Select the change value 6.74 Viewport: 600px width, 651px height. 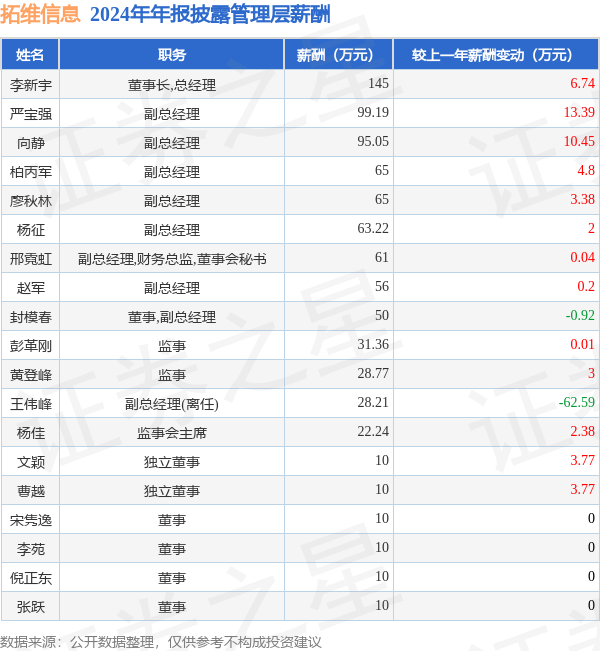(582, 83)
